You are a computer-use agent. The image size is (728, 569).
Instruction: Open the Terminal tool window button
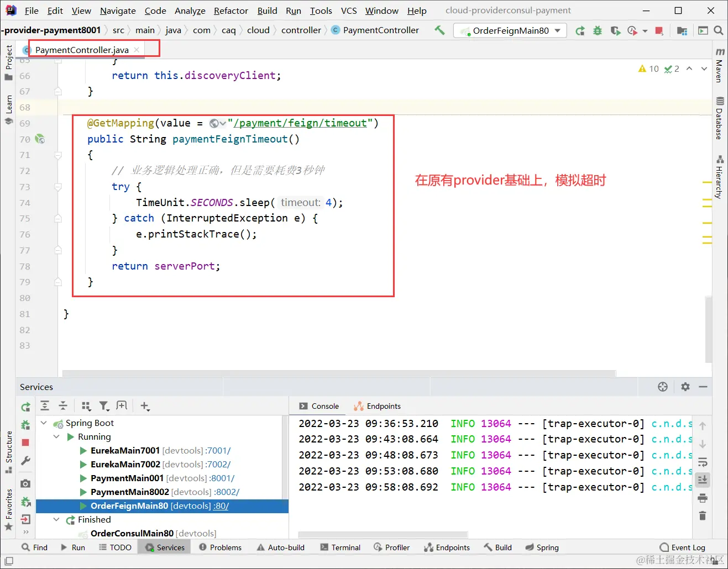pos(340,547)
